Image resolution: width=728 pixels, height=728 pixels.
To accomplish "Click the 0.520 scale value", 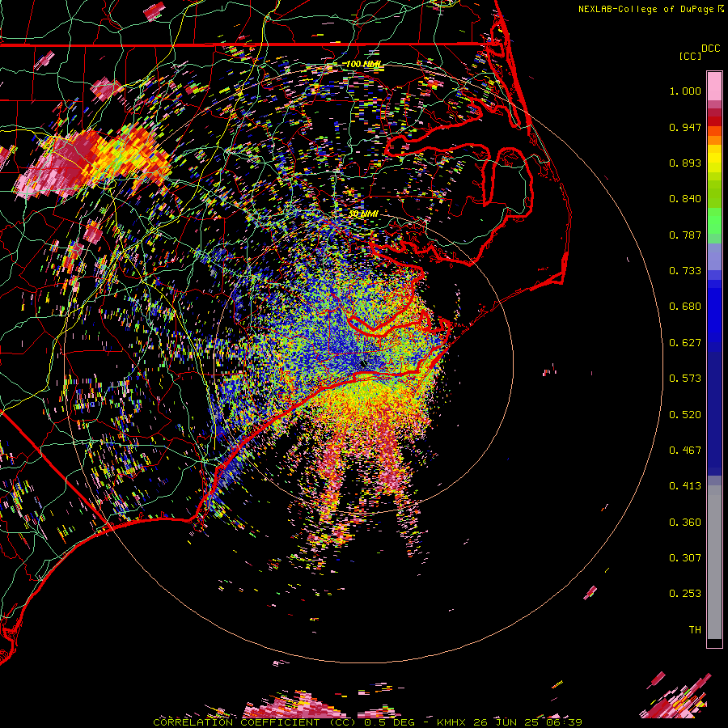I will coord(685,415).
